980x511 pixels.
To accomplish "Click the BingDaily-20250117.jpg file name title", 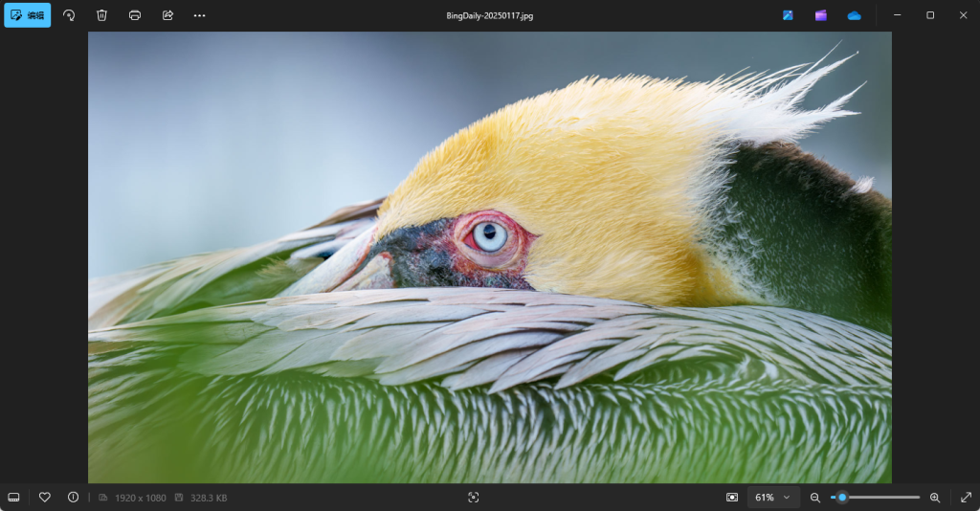I will point(489,15).
